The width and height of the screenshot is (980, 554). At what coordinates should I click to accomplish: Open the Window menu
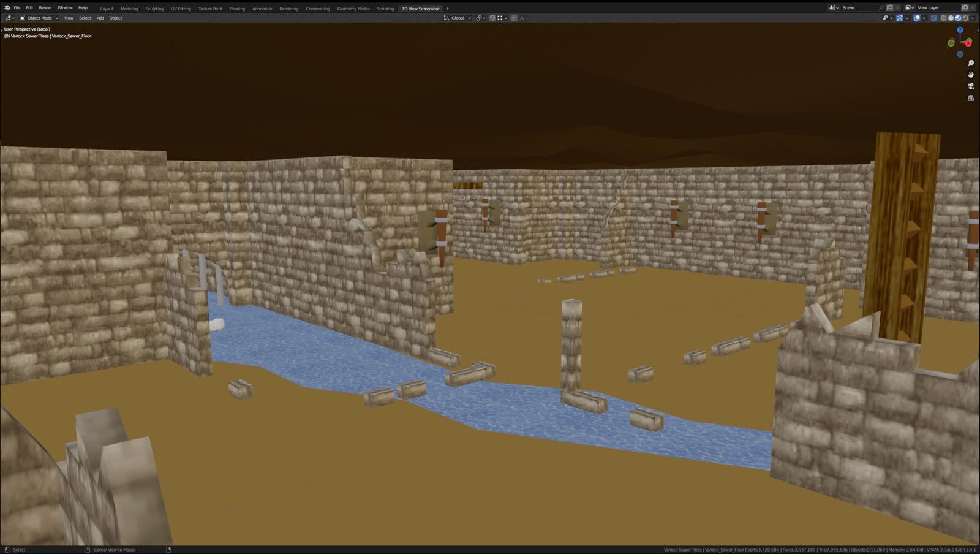click(x=65, y=8)
